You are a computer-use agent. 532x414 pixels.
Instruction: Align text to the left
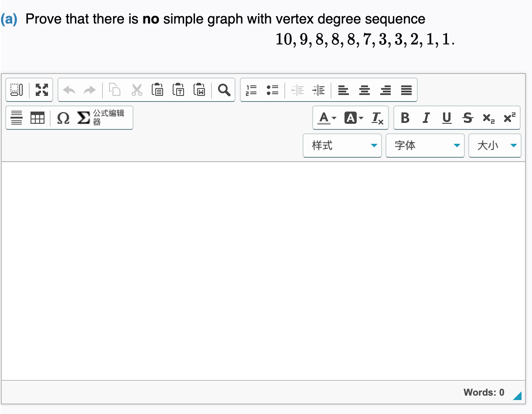(x=344, y=90)
